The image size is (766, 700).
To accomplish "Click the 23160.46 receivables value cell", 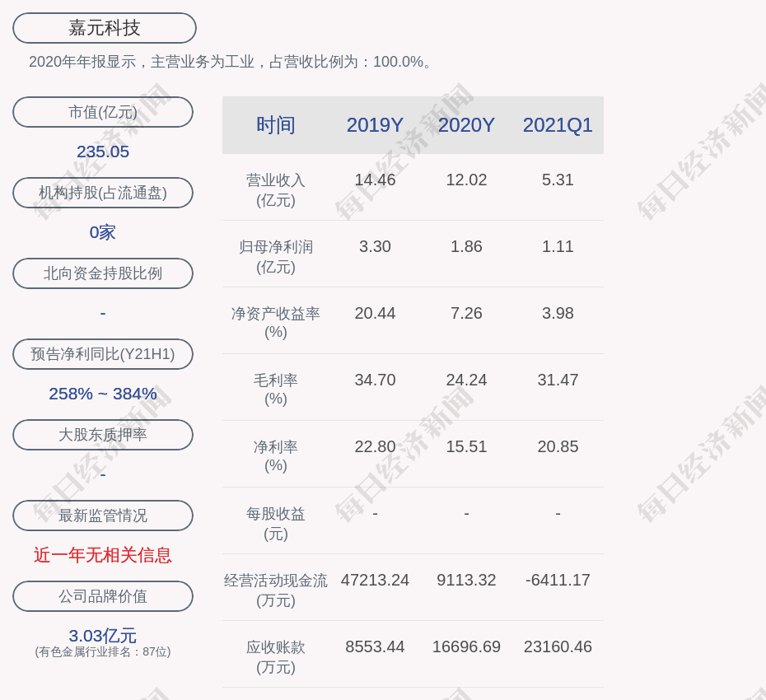I will tap(558, 646).
